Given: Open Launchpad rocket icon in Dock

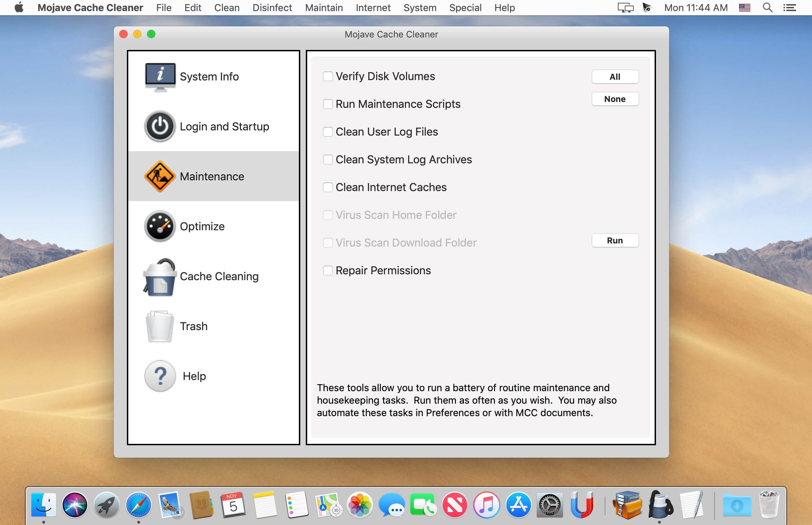Looking at the screenshot, I should pos(106,505).
